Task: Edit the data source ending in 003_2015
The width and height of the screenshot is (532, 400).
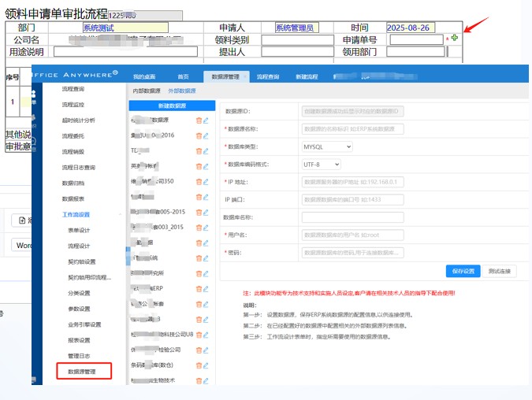Action: click(x=206, y=228)
